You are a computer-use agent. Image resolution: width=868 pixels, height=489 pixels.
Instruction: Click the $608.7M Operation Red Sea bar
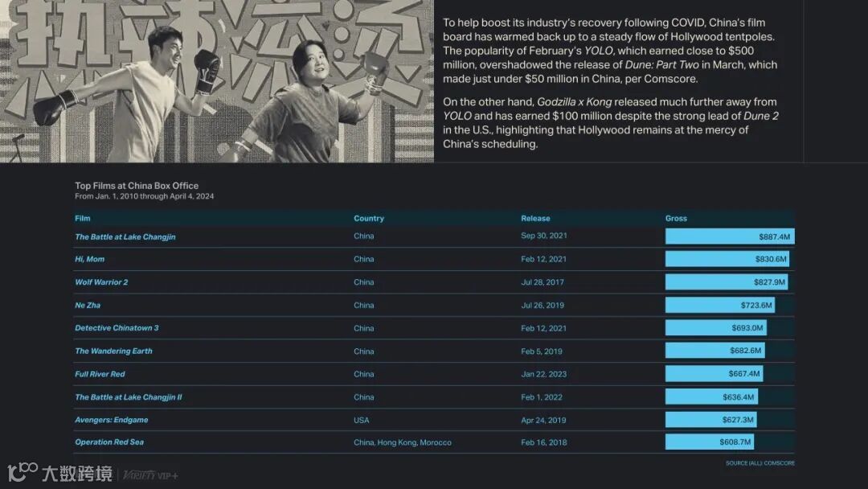click(x=709, y=442)
